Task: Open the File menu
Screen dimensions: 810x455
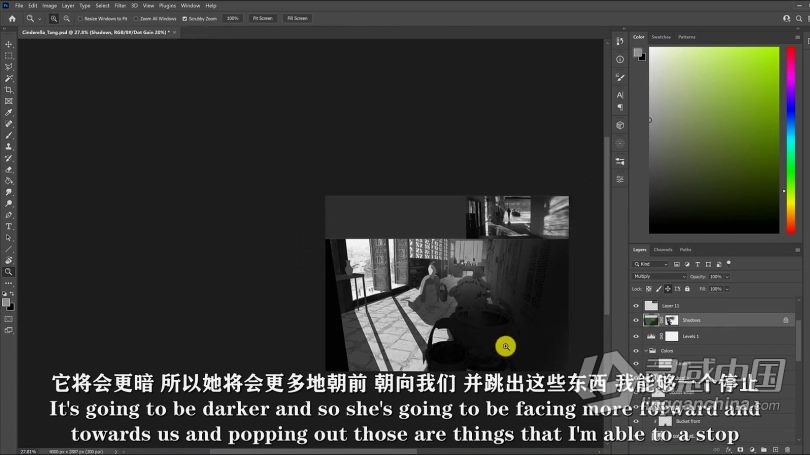Action: (19, 6)
